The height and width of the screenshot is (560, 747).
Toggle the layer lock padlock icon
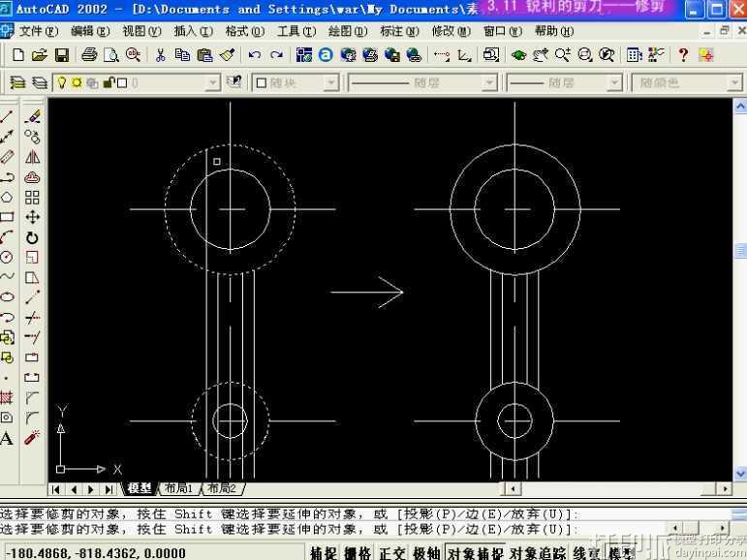click(x=109, y=83)
